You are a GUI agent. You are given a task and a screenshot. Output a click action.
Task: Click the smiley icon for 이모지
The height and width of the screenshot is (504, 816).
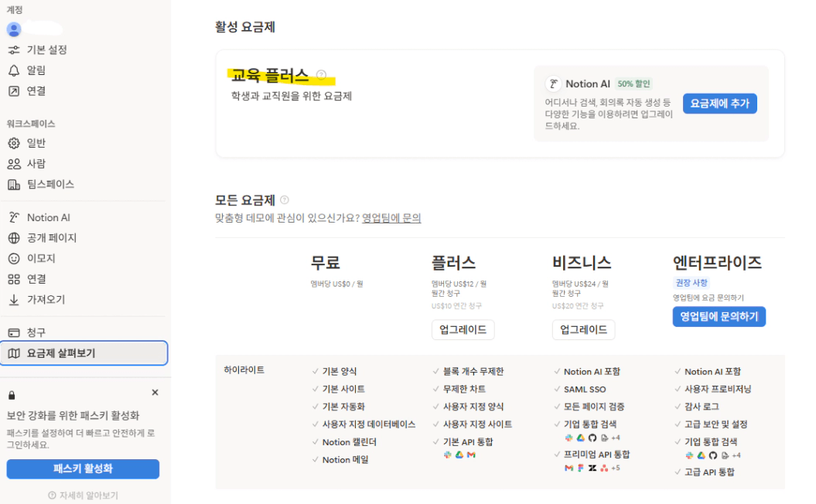14,258
